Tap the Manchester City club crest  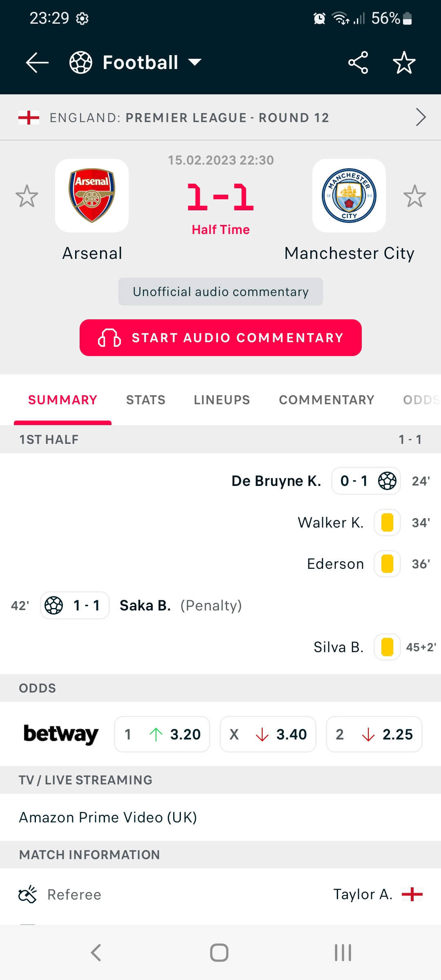pos(349,196)
